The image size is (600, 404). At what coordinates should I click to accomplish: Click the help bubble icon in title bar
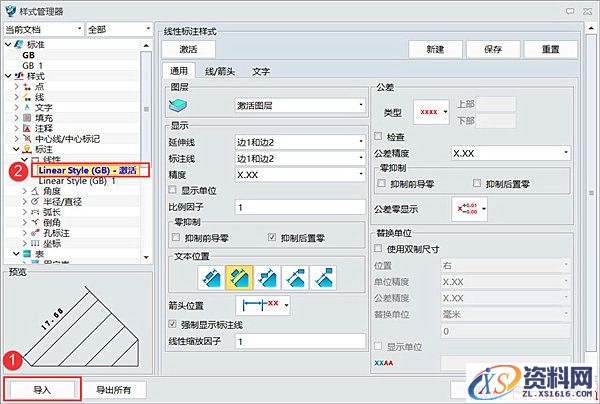(570, 11)
